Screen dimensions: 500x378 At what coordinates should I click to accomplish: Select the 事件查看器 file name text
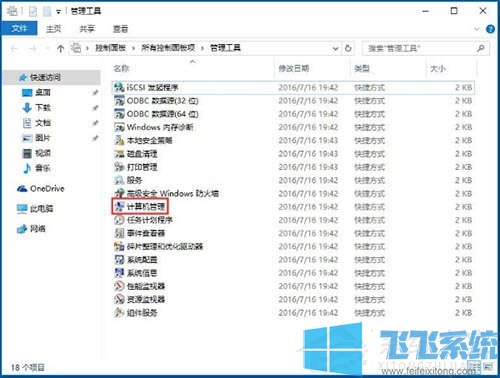pyautogui.click(x=146, y=233)
